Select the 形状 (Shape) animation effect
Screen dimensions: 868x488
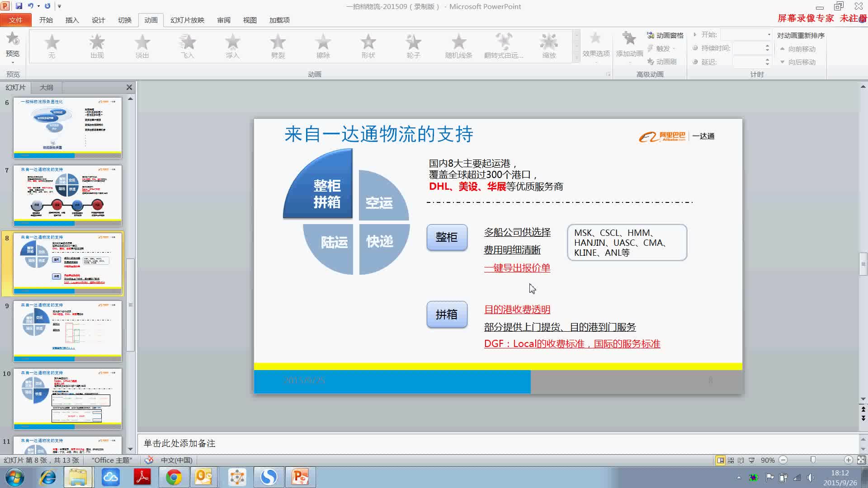point(368,46)
